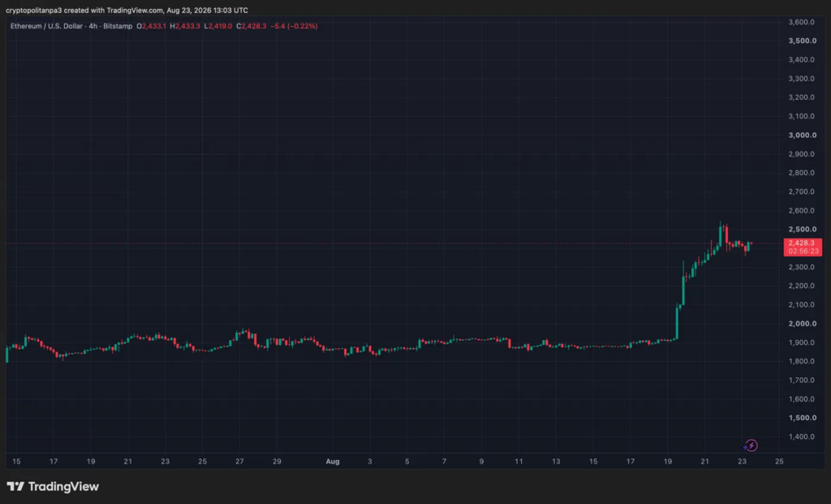Click the 2,300.0 price axis label
Viewport: 831px width, 504px height.
(801, 267)
